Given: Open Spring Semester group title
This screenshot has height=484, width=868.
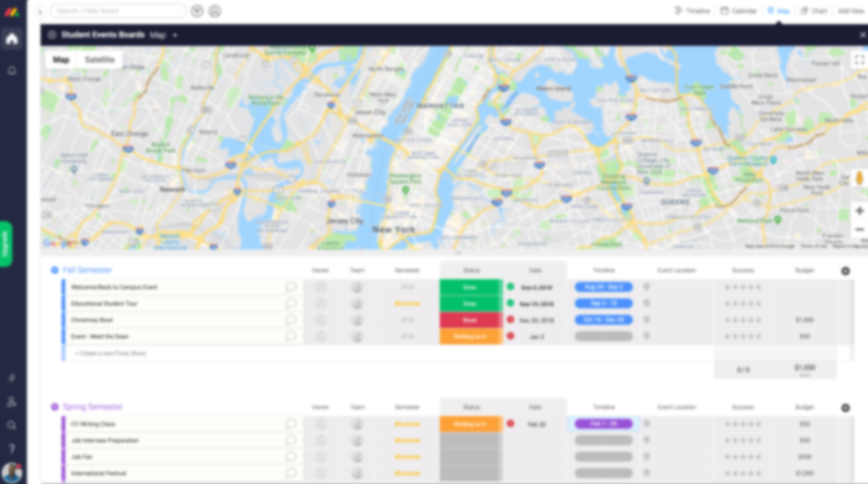Looking at the screenshot, I should (x=93, y=407).
